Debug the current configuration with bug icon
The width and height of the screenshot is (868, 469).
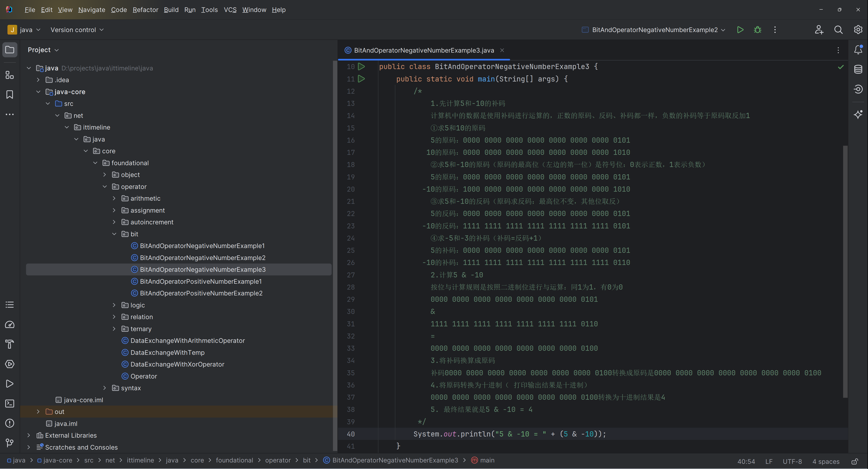point(758,30)
